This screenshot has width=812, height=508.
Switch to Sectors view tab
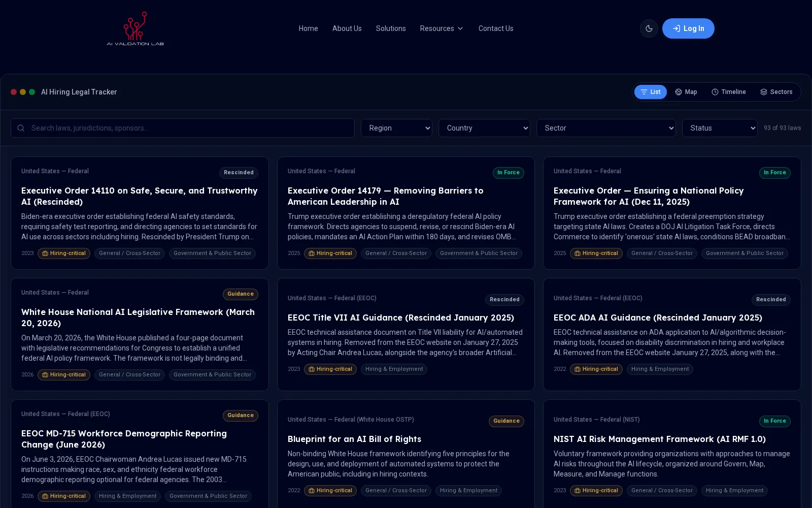coord(776,92)
